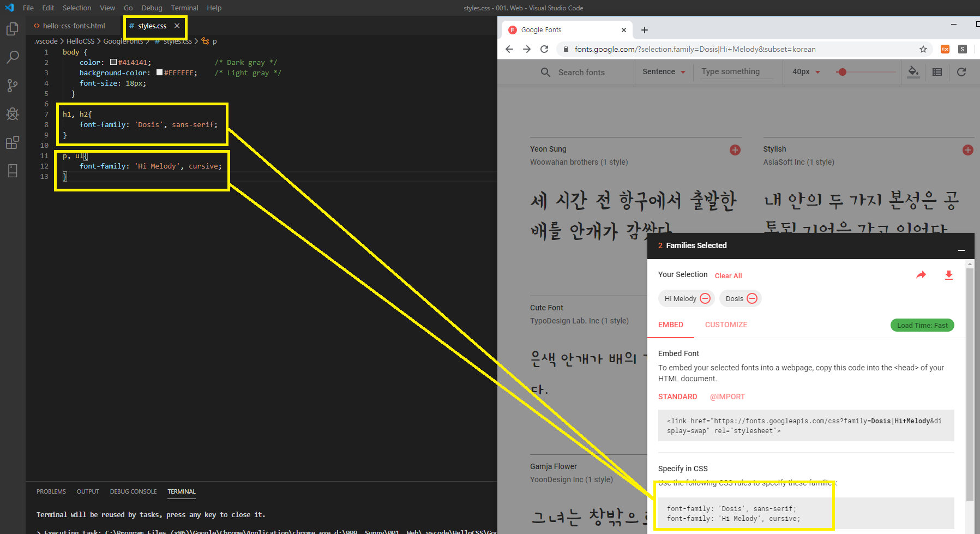Close the styles.css editor tab
The image size is (980, 534).
point(177,26)
